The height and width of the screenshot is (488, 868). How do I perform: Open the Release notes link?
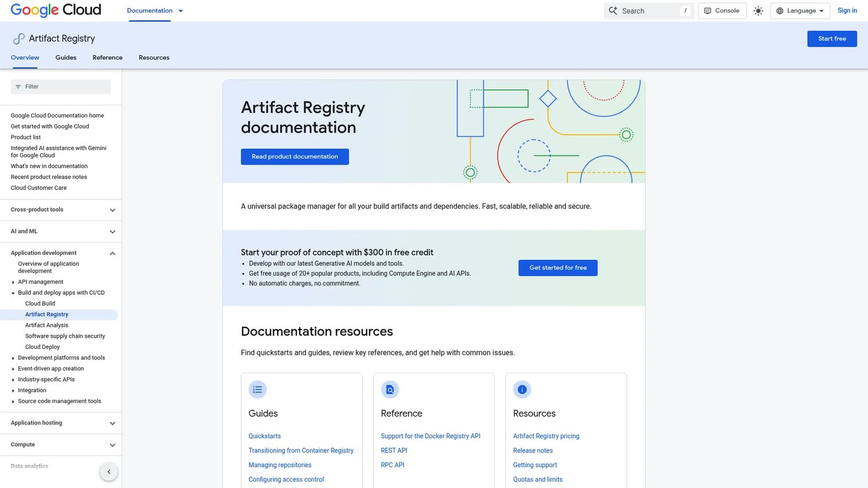click(533, 451)
